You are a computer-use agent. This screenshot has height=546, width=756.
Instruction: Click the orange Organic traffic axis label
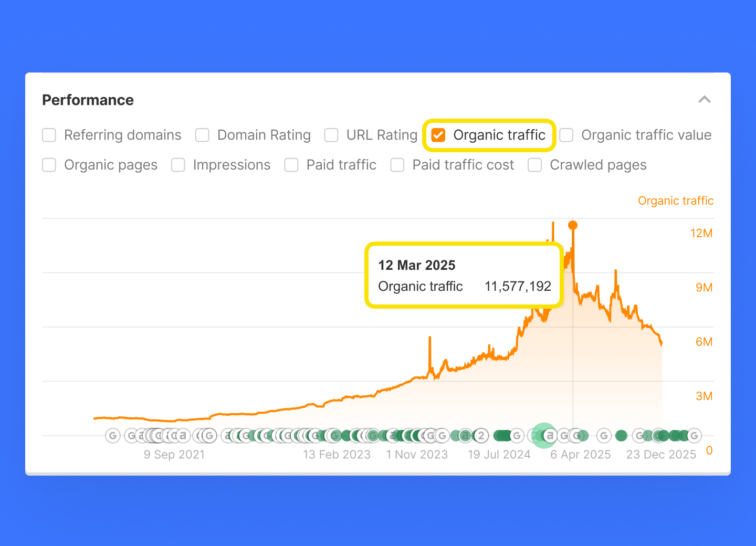tap(676, 201)
